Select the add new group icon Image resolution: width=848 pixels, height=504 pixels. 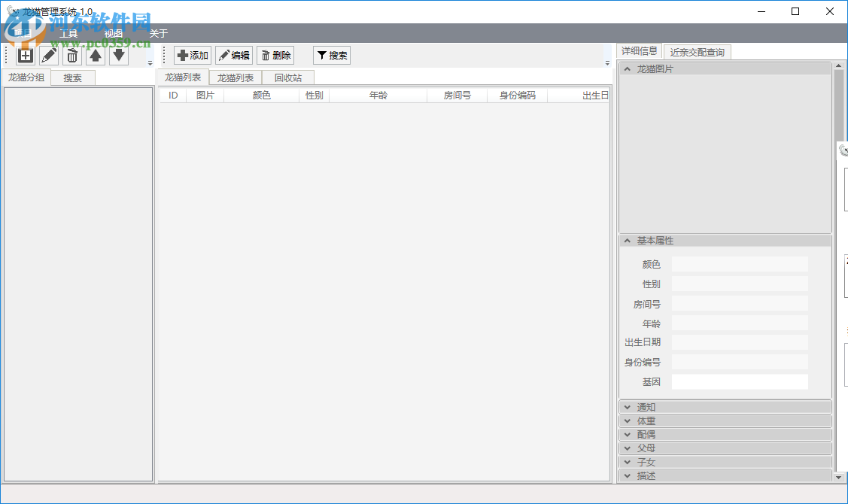tap(24, 55)
